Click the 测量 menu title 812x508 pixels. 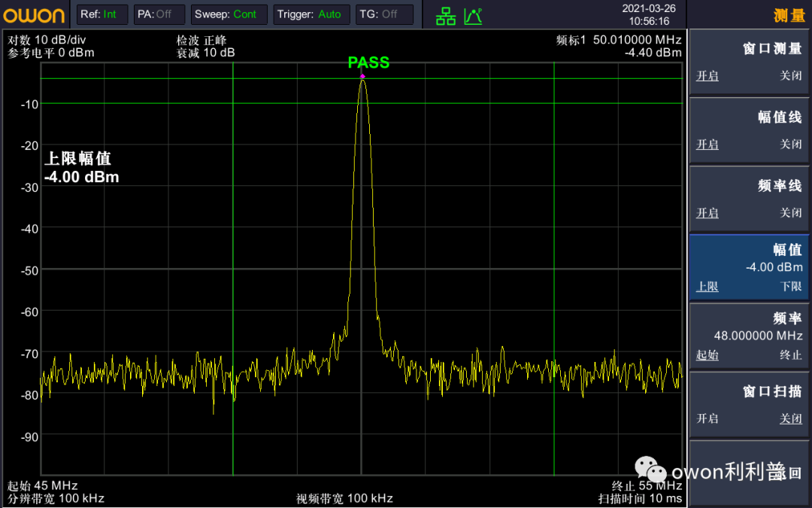(789, 16)
